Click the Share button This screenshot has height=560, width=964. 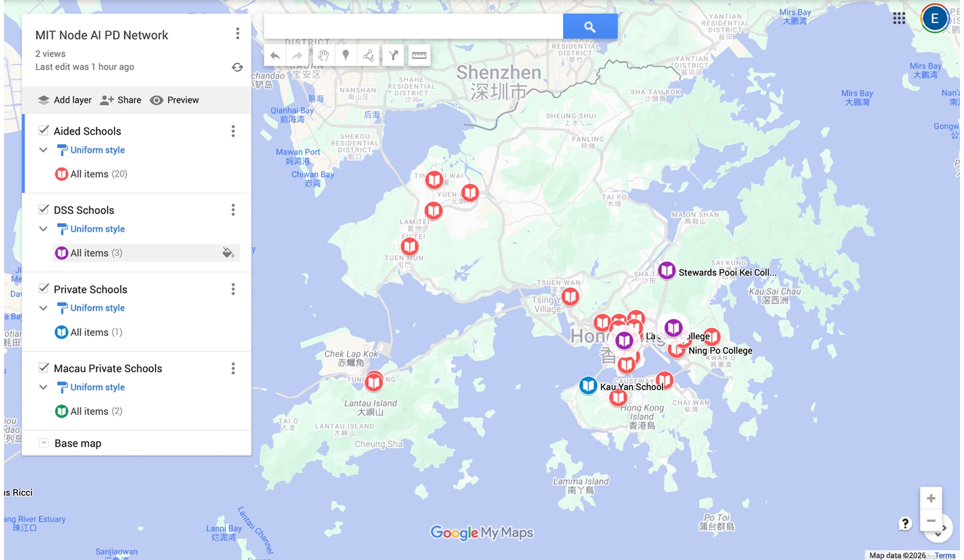pyautogui.click(x=121, y=100)
